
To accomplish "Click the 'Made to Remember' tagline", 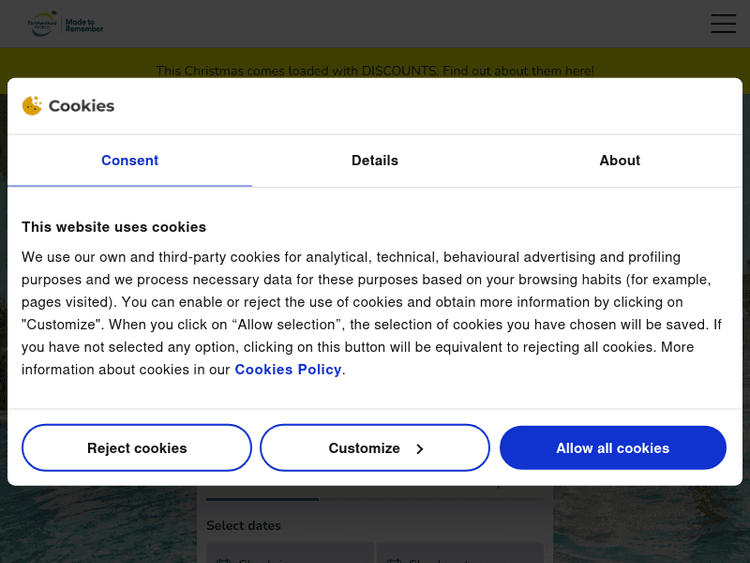I will (84, 25).
